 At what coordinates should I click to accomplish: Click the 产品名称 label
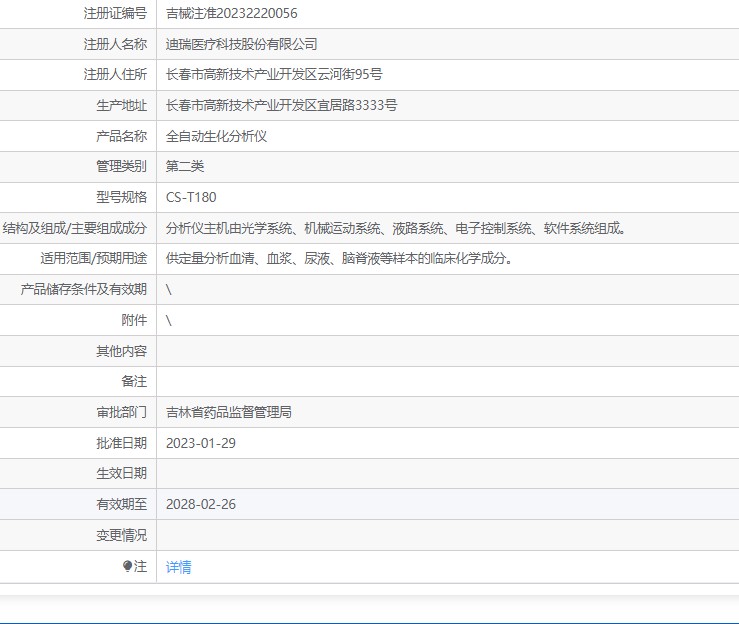(122, 136)
